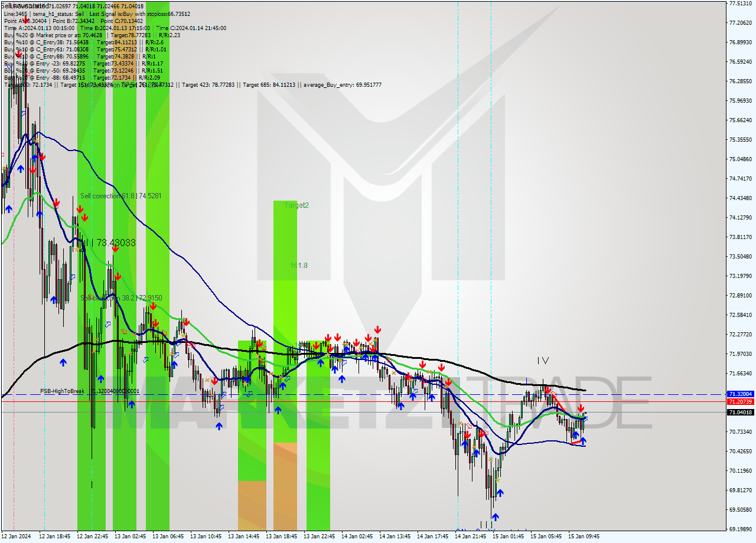Click the '13 Jan 10:45' time axis label
The width and height of the screenshot is (756, 543).
(x=206, y=537)
